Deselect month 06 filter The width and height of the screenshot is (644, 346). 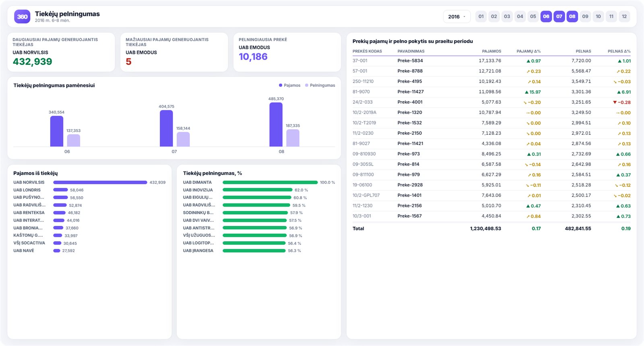[546, 17]
